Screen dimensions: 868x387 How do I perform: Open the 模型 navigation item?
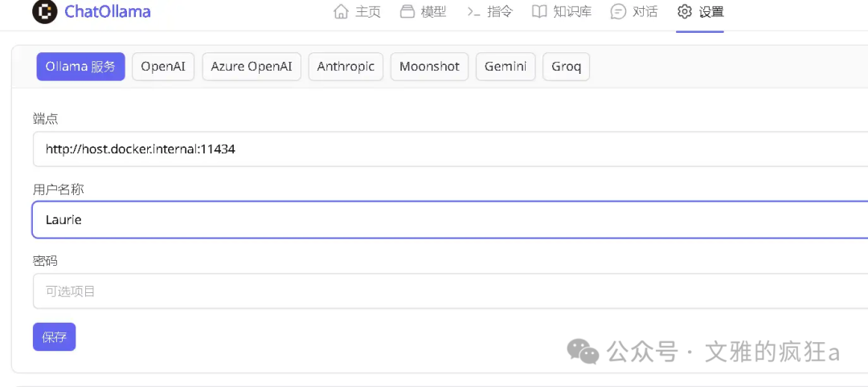click(433, 12)
